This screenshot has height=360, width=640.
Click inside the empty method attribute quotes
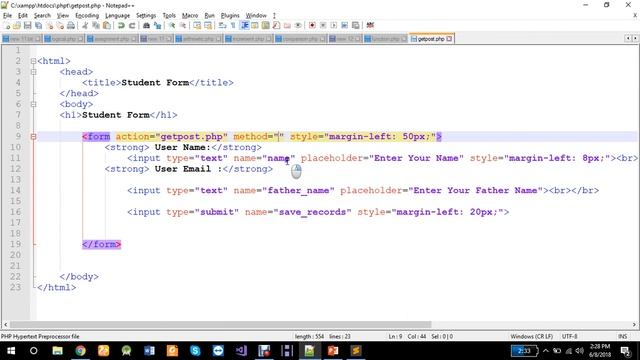(278, 137)
